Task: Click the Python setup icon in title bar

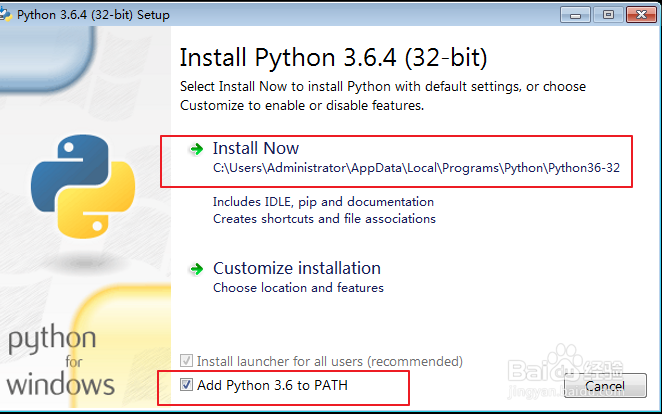Action: point(8,15)
